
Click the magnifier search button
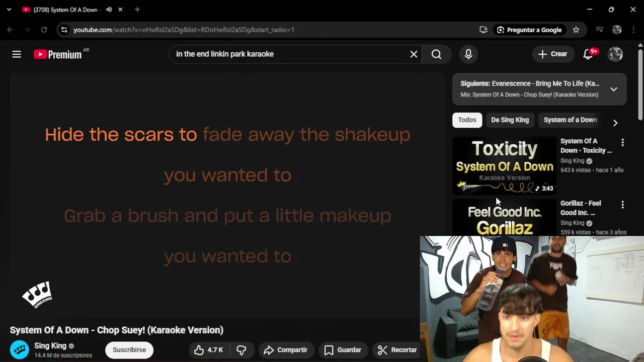coord(436,54)
